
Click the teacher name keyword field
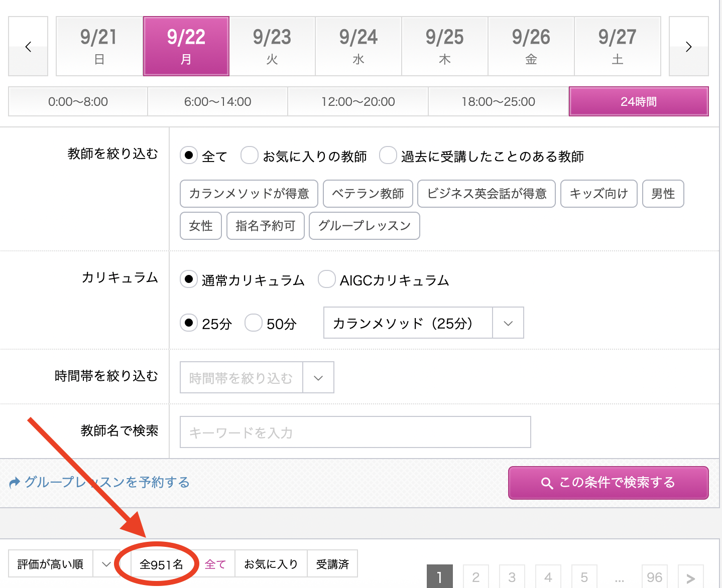tap(355, 432)
